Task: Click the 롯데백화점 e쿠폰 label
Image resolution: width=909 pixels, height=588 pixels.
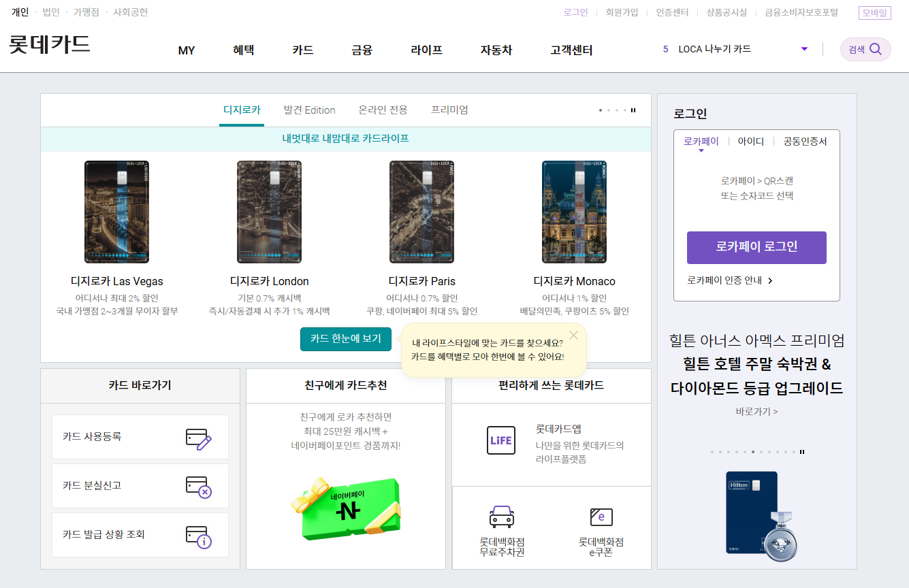Action: 601,547
